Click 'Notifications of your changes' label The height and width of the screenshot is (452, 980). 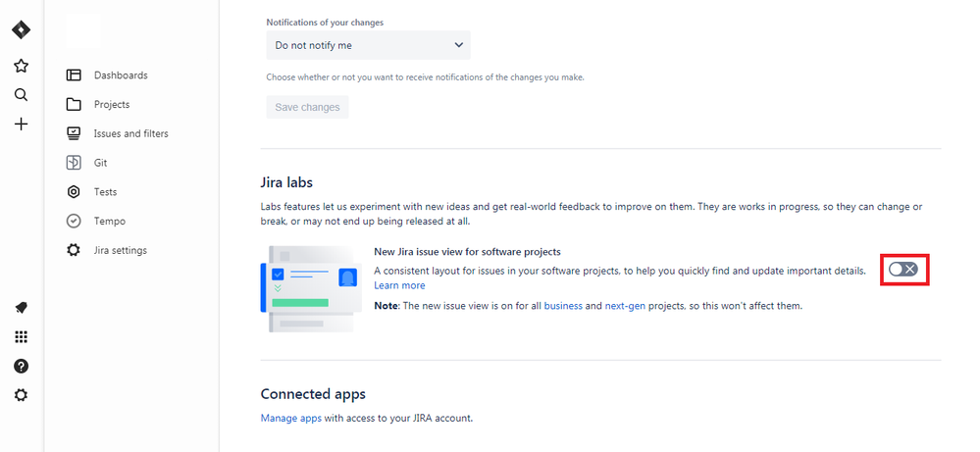[325, 22]
